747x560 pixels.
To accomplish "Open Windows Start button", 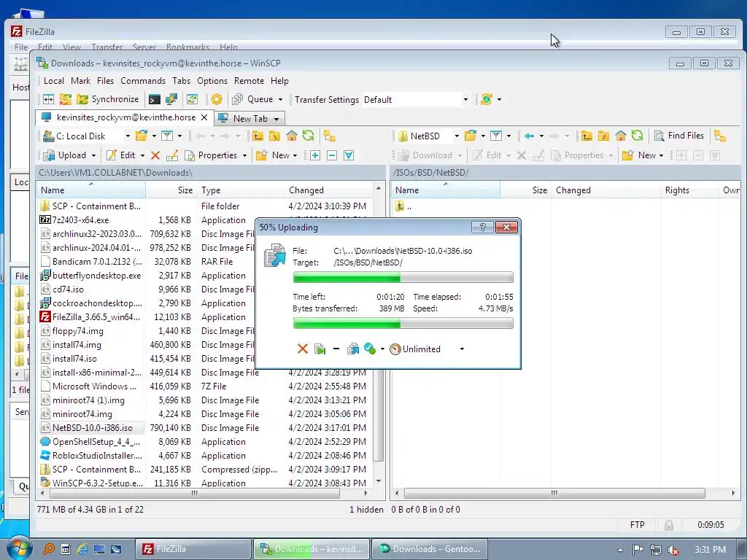I will [x=19, y=548].
